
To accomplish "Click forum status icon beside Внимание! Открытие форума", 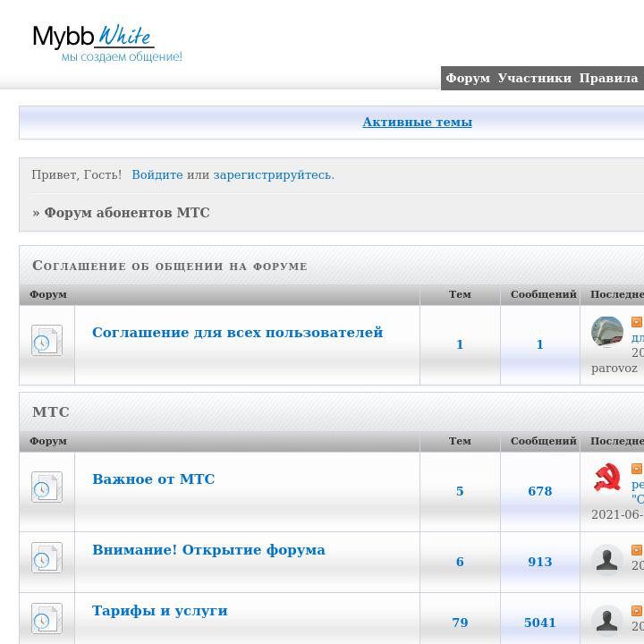I will (x=47, y=558).
